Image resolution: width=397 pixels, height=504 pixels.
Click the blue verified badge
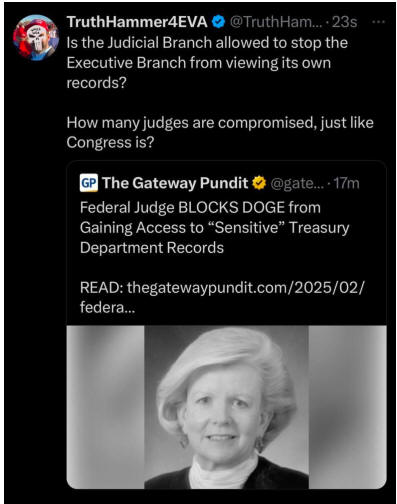(218, 22)
